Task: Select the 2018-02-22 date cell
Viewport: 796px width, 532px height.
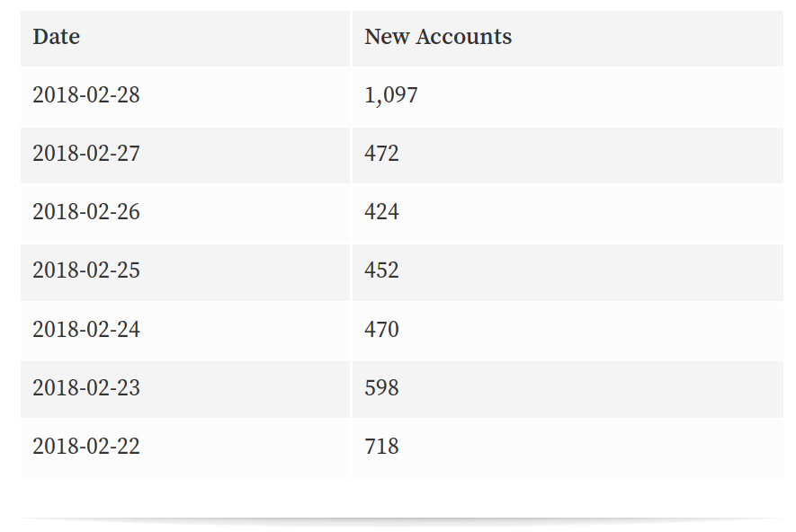Action: click(x=86, y=447)
